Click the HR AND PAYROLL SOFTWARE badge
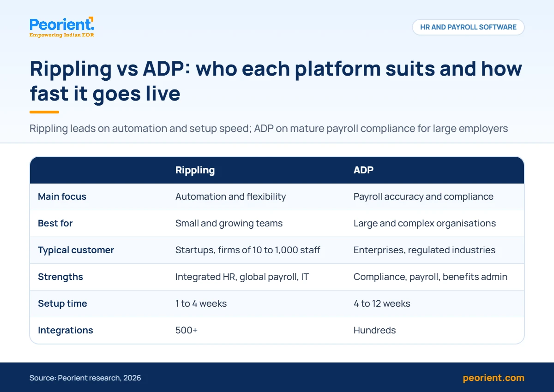This screenshot has width=554, height=392. coord(468,27)
